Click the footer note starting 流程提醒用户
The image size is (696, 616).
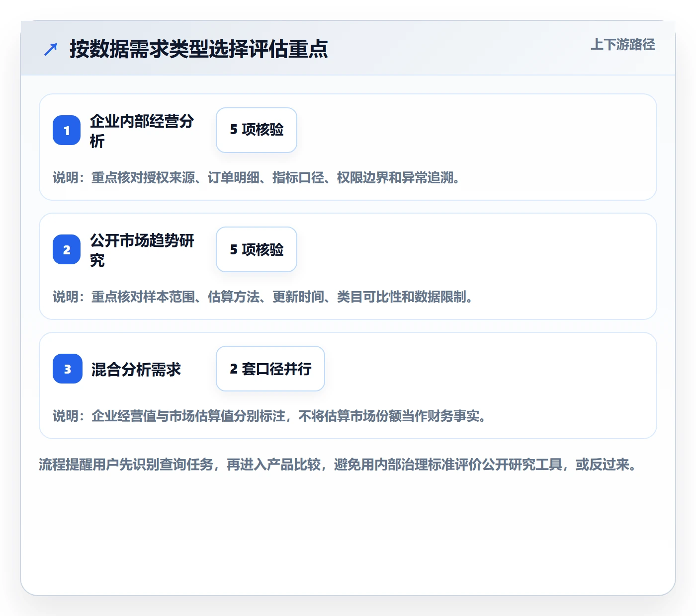338,464
